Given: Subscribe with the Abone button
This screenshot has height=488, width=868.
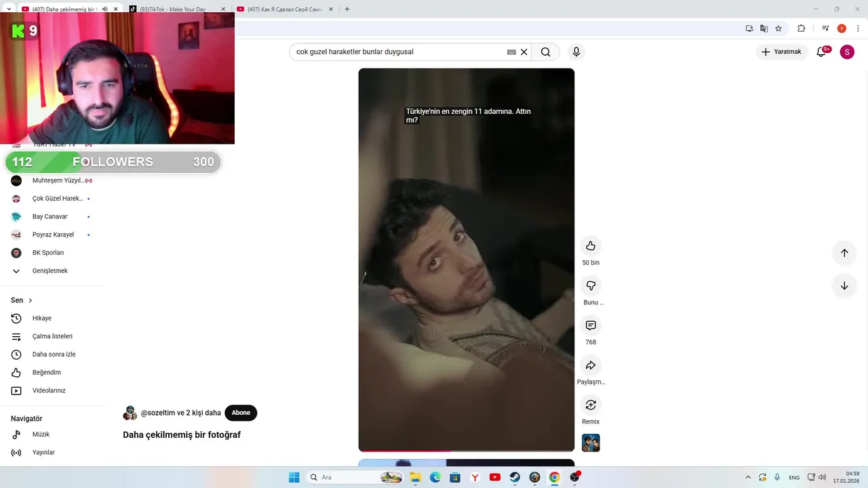Looking at the screenshot, I should pos(241,413).
